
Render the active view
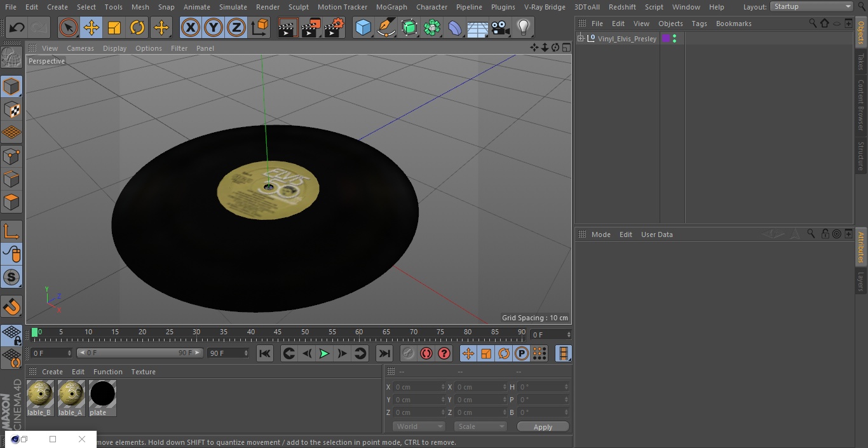pyautogui.click(x=288, y=28)
